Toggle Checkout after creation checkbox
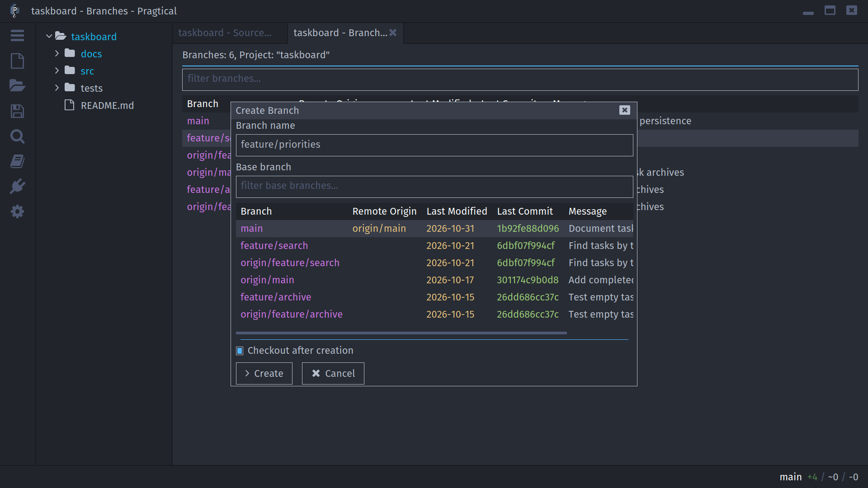 tap(240, 351)
